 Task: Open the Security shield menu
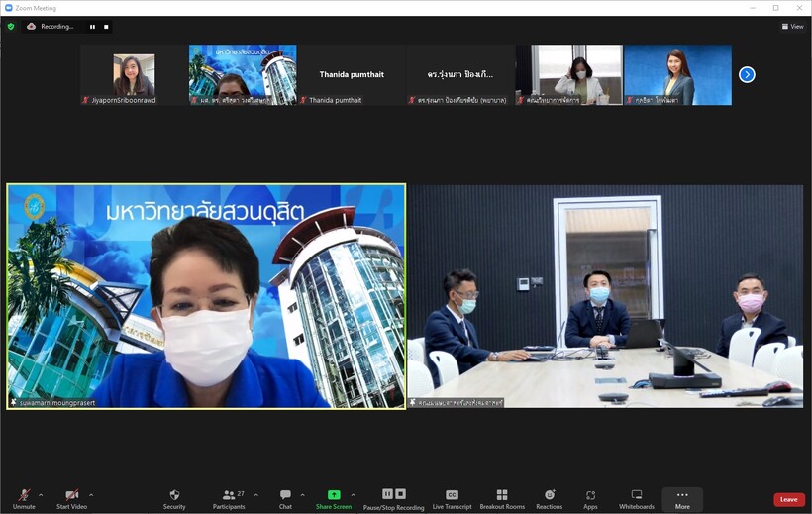[174, 499]
